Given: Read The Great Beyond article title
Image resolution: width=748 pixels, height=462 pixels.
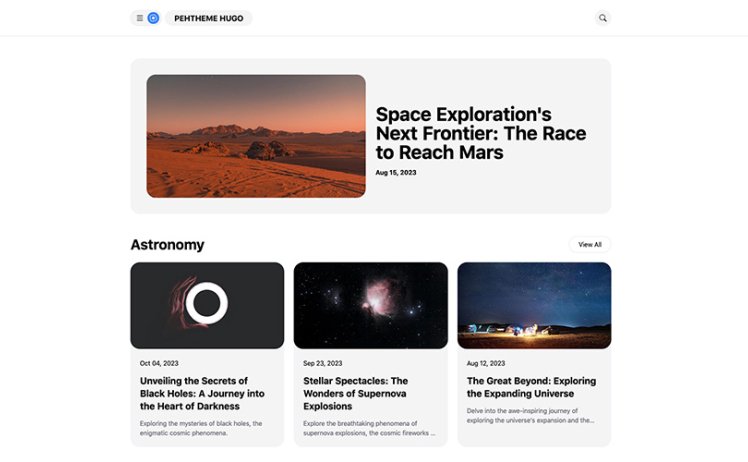Looking at the screenshot, I should tap(531, 387).
